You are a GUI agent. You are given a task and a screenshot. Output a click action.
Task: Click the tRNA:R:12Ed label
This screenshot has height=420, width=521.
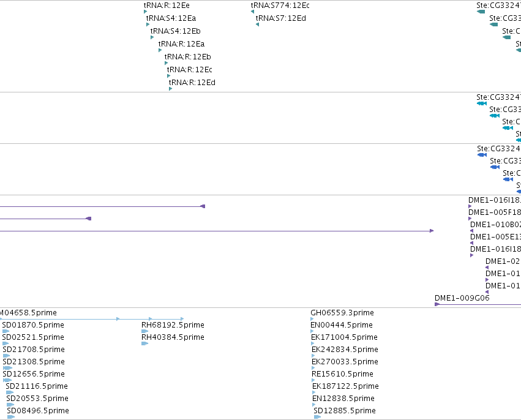pos(192,83)
